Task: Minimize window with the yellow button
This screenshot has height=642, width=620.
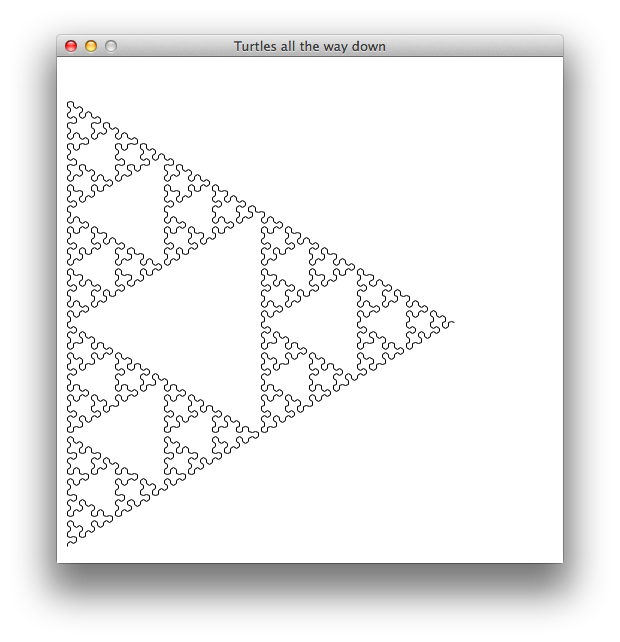Action: [91, 46]
